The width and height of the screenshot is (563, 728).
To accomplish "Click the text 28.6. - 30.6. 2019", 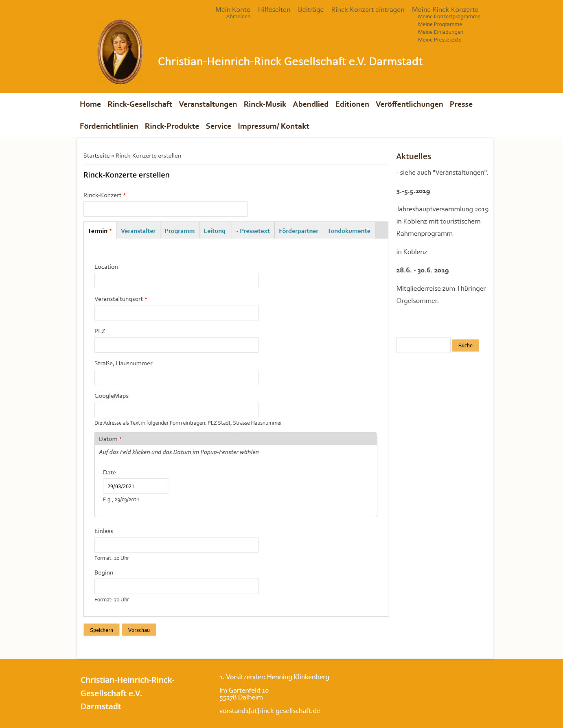I will [x=423, y=270].
